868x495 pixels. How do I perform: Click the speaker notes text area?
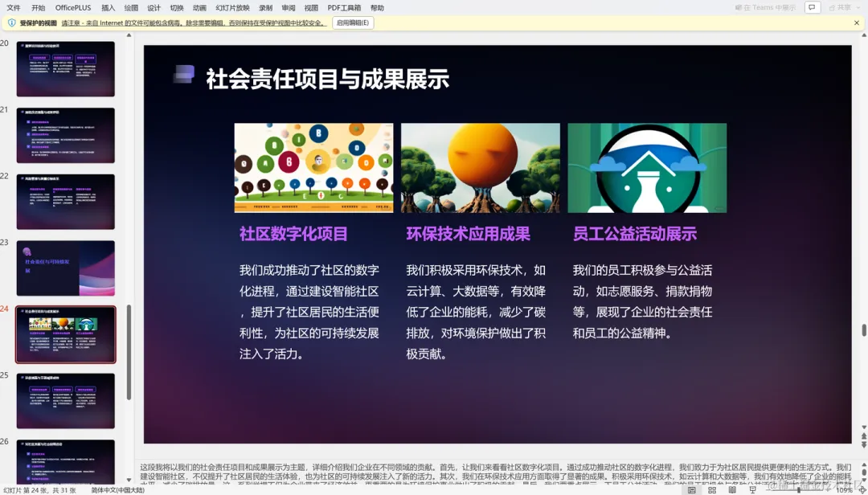point(495,474)
